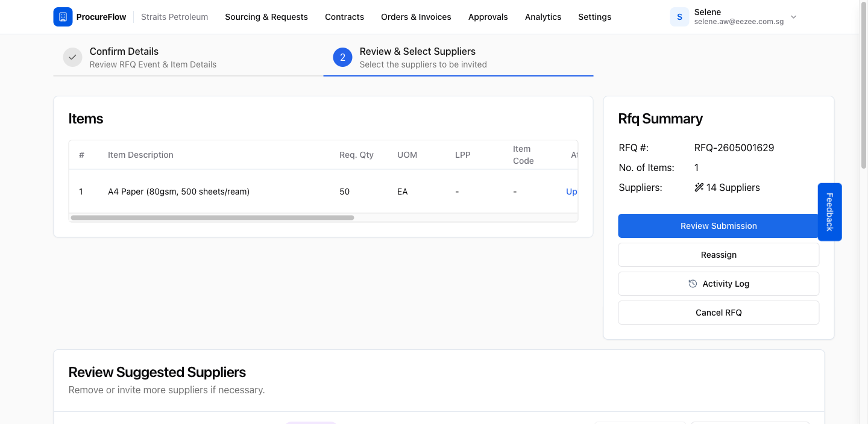The height and width of the screenshot is (424, 868).
Task: Expand the user account chevron dropdown
Action: pyautogui.click(x=793, y=17)
